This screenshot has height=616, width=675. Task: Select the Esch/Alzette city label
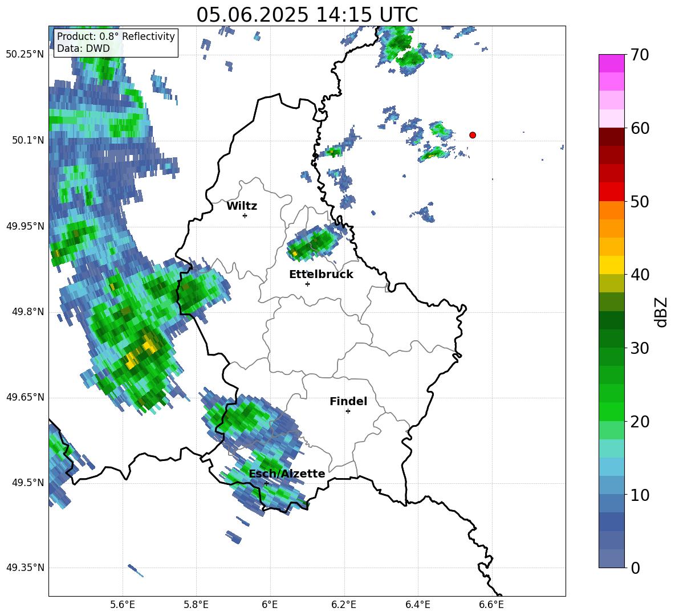pyautogui.click(x=287, y=474)
